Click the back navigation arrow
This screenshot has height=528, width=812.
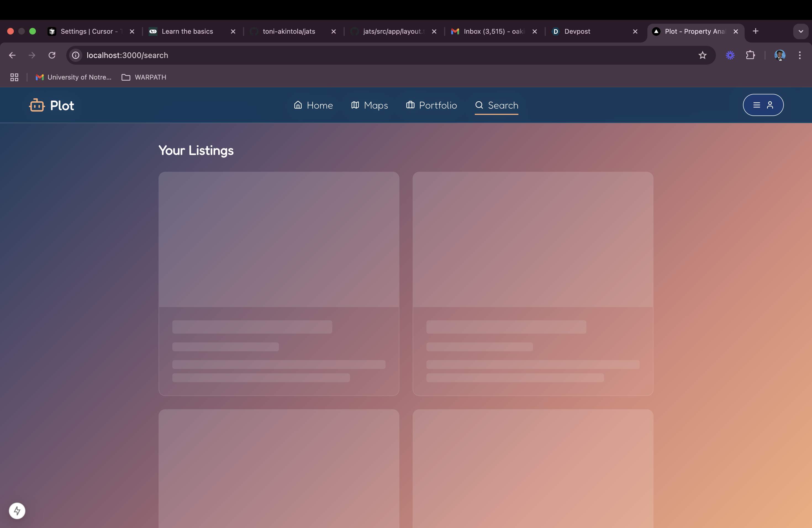pos(12,55)
